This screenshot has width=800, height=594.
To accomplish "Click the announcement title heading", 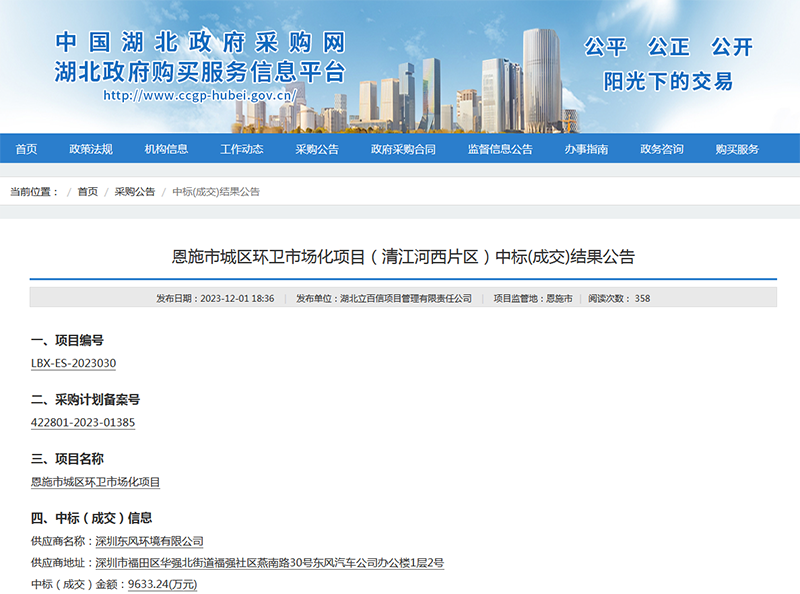I will [400, 258].
